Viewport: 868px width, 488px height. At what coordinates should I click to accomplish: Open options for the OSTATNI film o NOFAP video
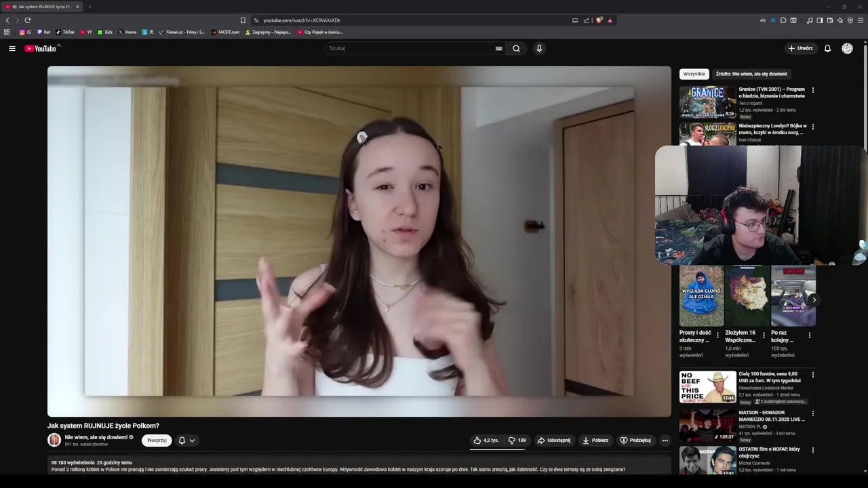click(813, 449)
